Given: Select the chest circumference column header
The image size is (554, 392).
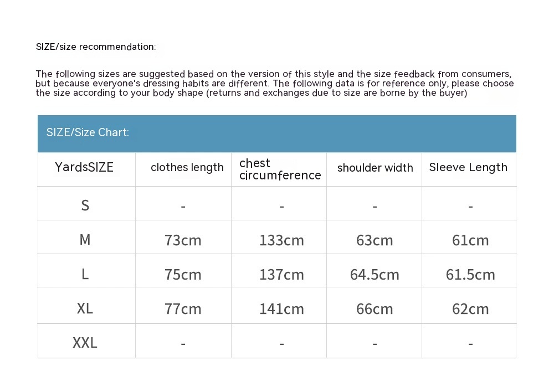Looking at the screenshot, I should point(280,169).
